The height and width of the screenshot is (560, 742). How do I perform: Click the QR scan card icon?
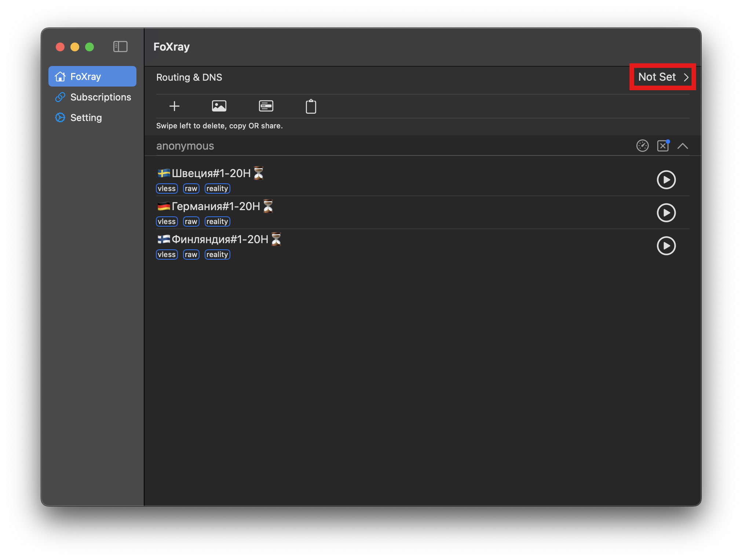tap(266, 106)
